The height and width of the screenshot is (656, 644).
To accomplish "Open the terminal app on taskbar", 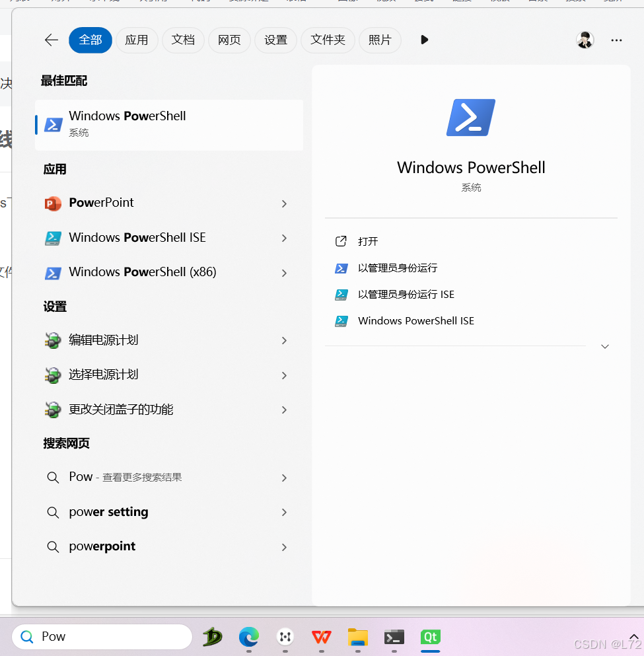I will pos(394,638).
